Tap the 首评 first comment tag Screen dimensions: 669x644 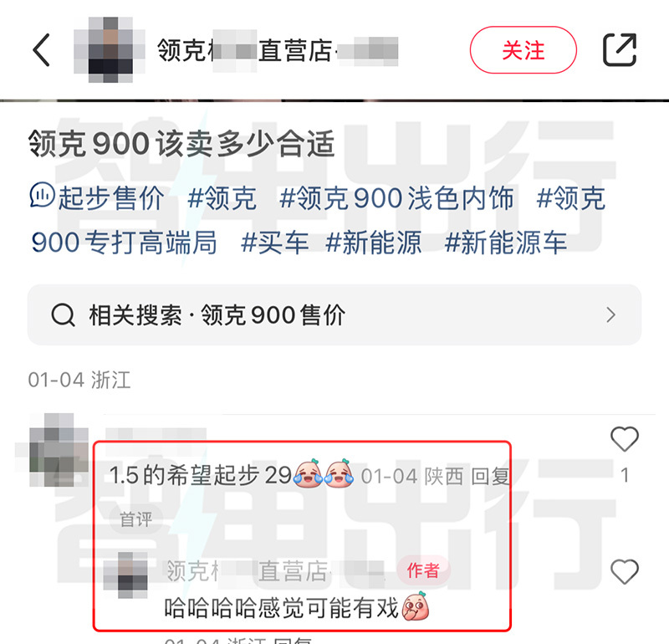[135, 519]
